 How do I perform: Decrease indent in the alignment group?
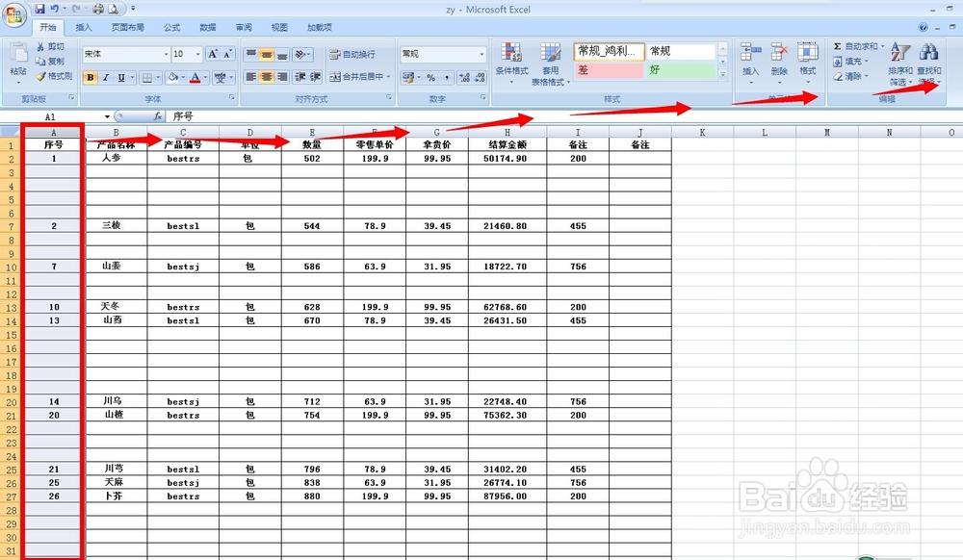tap(300, 77)
